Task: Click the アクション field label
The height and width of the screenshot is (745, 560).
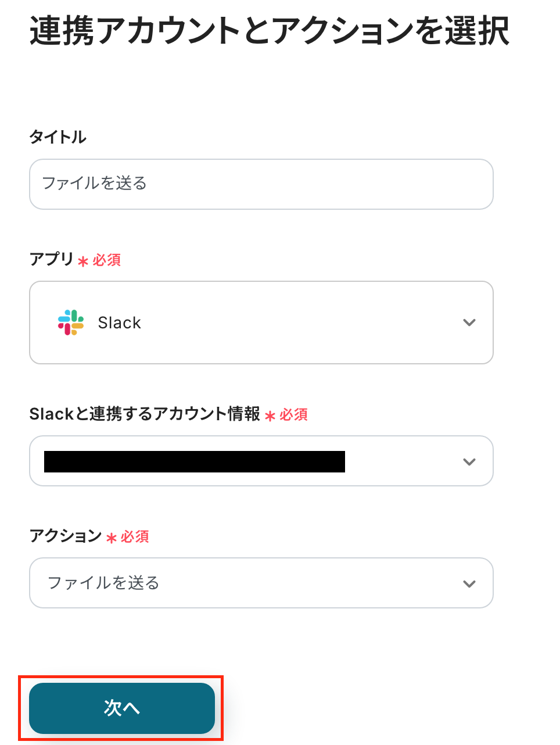Action: point(66,536)
